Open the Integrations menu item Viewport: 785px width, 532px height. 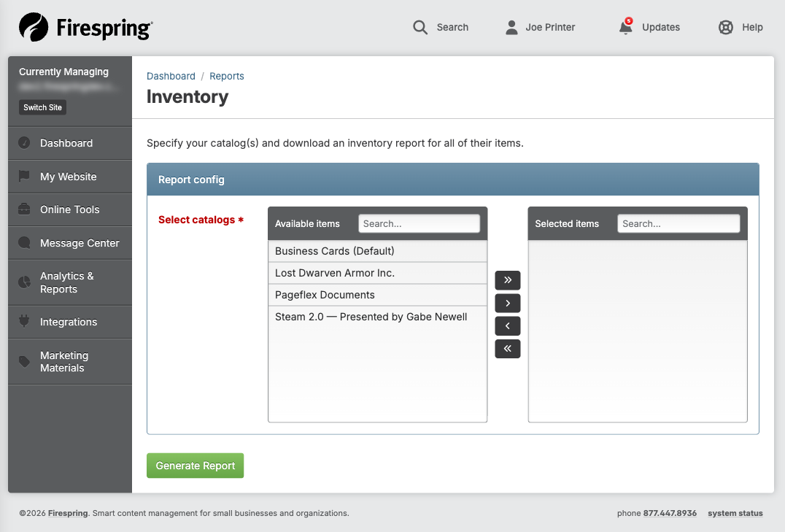pos(70,322)
